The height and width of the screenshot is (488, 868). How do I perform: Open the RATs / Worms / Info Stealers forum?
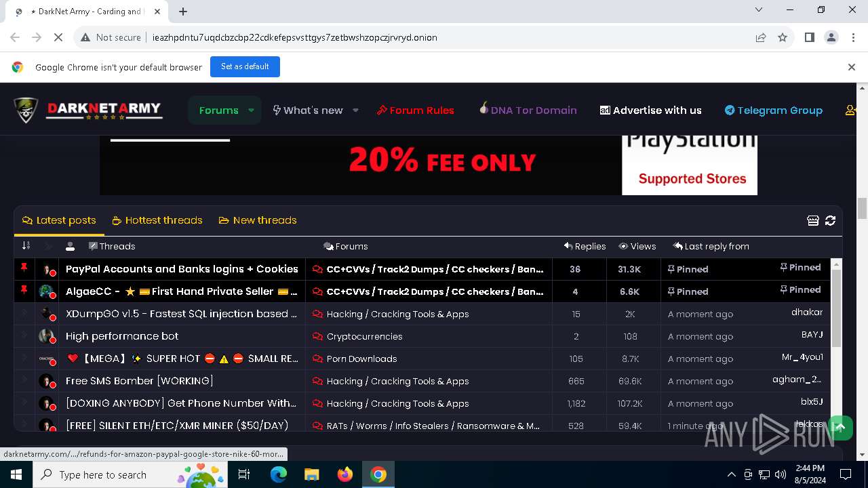click(433, 426)
